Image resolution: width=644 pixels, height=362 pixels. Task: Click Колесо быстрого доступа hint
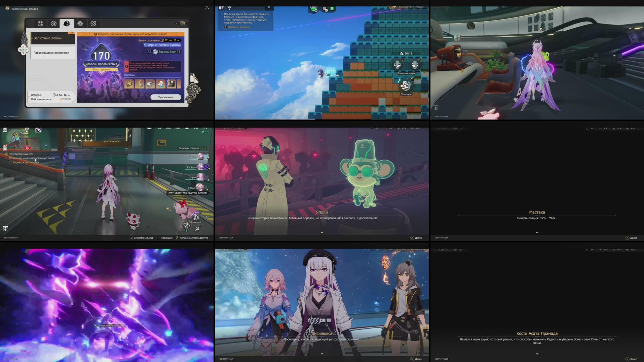click(x=192, y=238)
